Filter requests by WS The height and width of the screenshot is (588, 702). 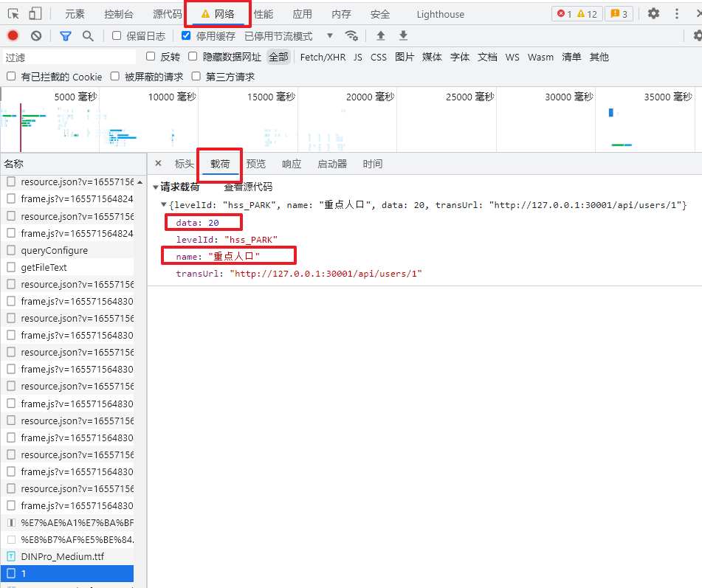click(x=512, y=57)
